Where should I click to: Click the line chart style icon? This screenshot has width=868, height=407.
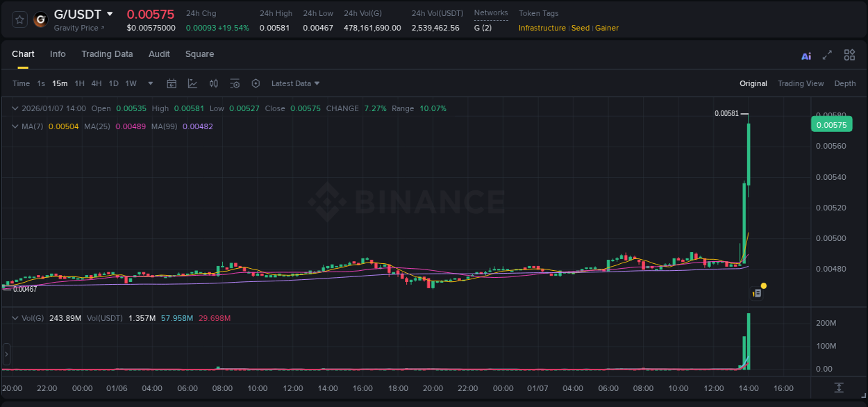(192, 83)
